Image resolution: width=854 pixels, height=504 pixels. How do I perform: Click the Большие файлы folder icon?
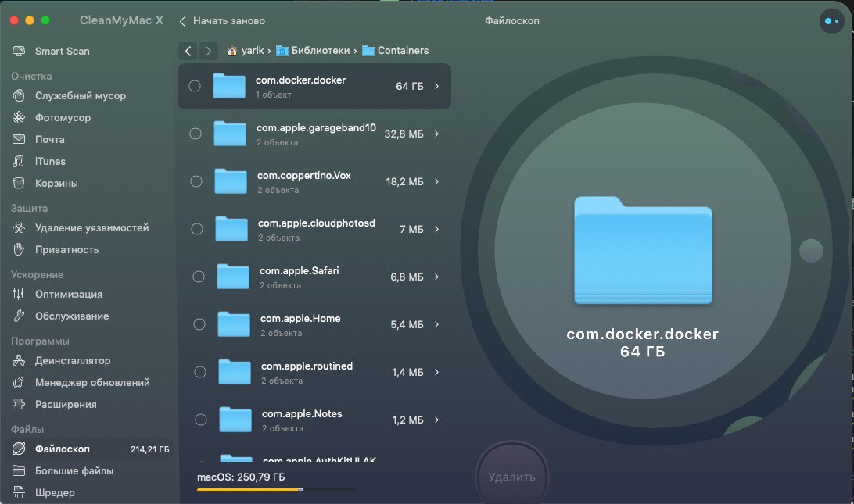19,471
